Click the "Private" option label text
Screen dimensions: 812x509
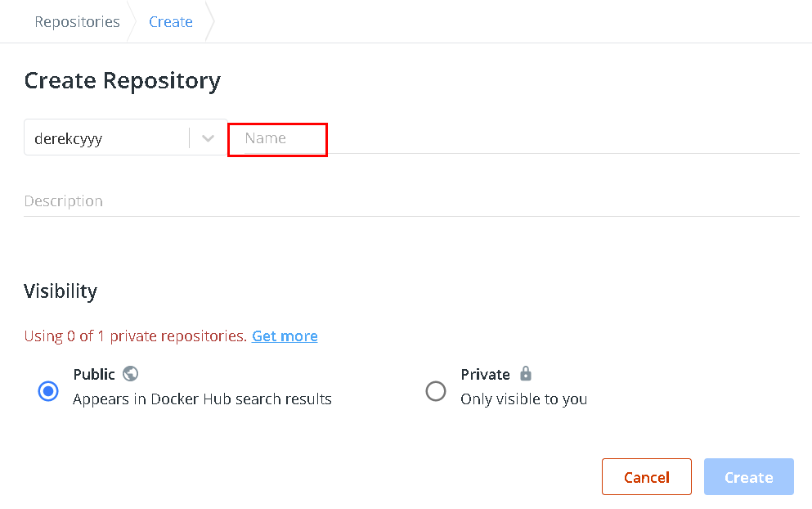[485, 374]
